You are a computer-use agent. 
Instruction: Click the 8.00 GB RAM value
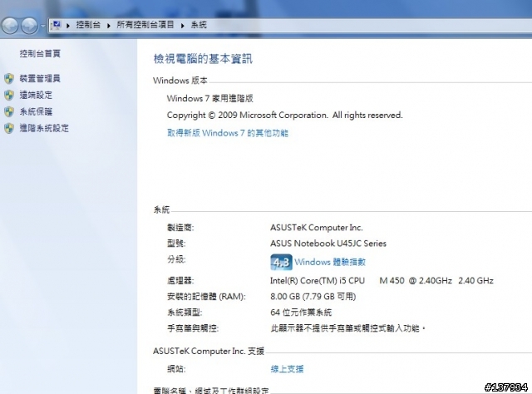coord(313,297)
